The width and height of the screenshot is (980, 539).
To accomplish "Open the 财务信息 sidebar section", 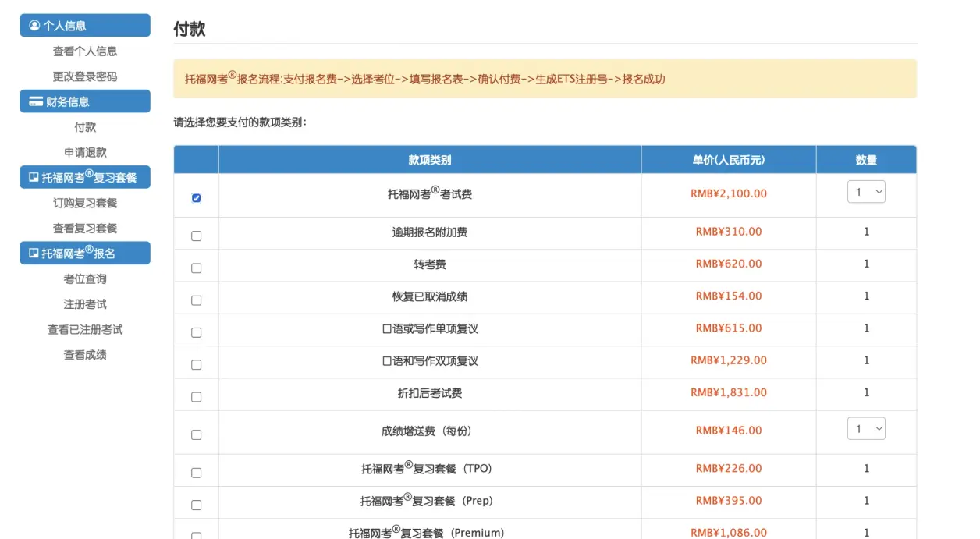I will pyautogui.click(x=85, y=101).
